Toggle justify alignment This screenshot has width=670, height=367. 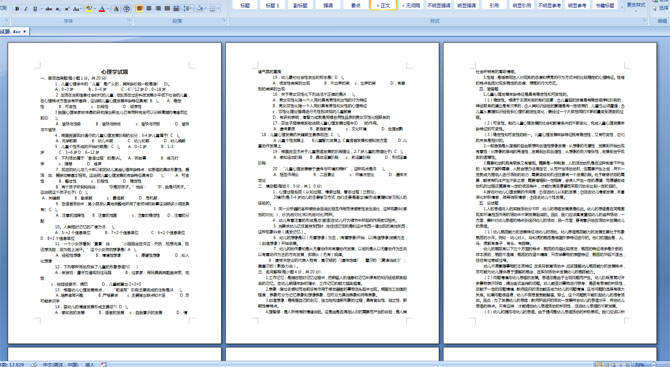pyautogui.click(x=168, y=9)
